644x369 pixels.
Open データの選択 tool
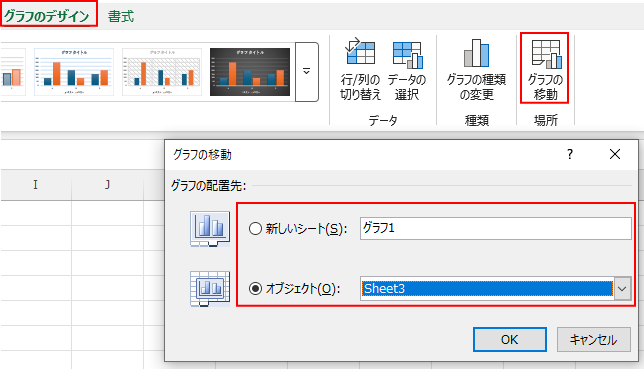[406, 70]
